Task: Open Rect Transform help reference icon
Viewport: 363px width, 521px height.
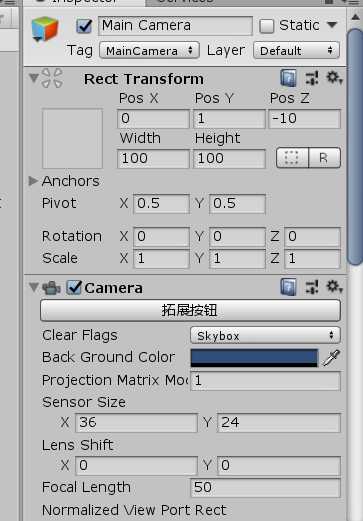Action: click(288, 78)
